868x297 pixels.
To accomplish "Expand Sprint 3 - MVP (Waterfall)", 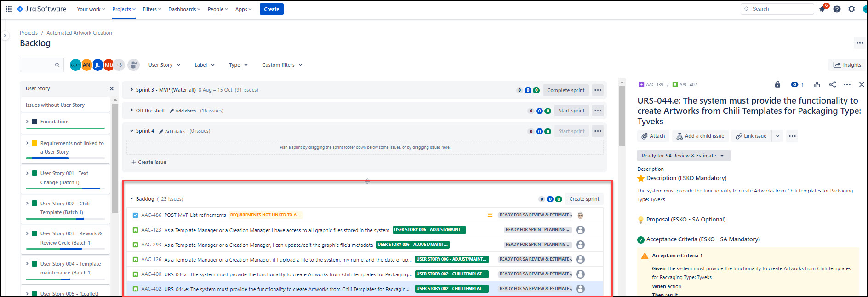I will click(132, 90).
